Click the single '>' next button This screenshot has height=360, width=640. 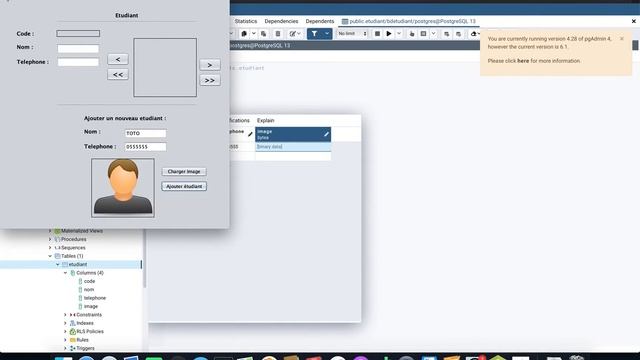click(210, 65)
